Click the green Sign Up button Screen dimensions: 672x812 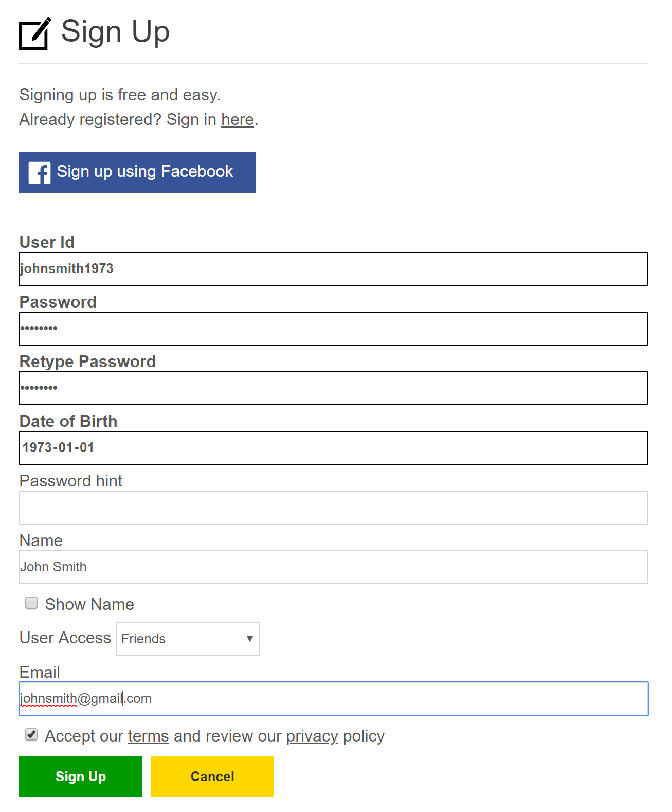tap(81, 777)
